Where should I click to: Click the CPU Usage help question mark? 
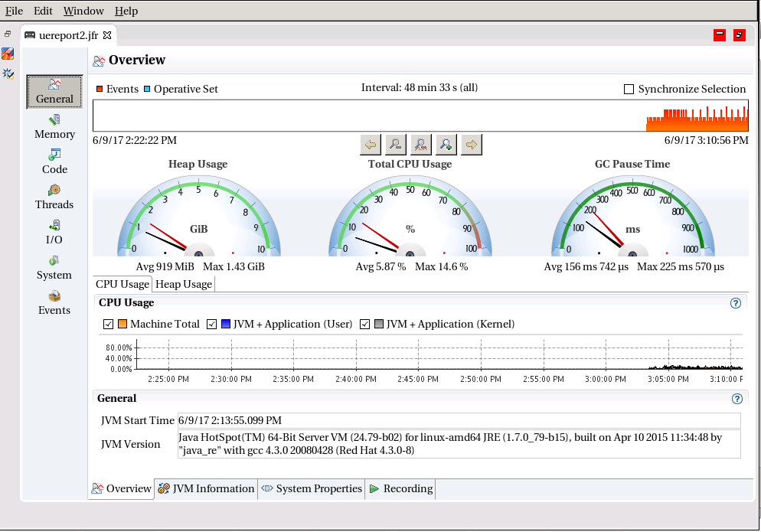click(736, 302)
